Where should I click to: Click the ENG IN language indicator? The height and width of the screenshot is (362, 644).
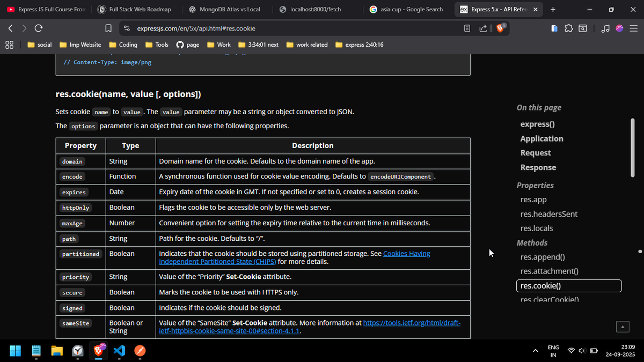553,351
